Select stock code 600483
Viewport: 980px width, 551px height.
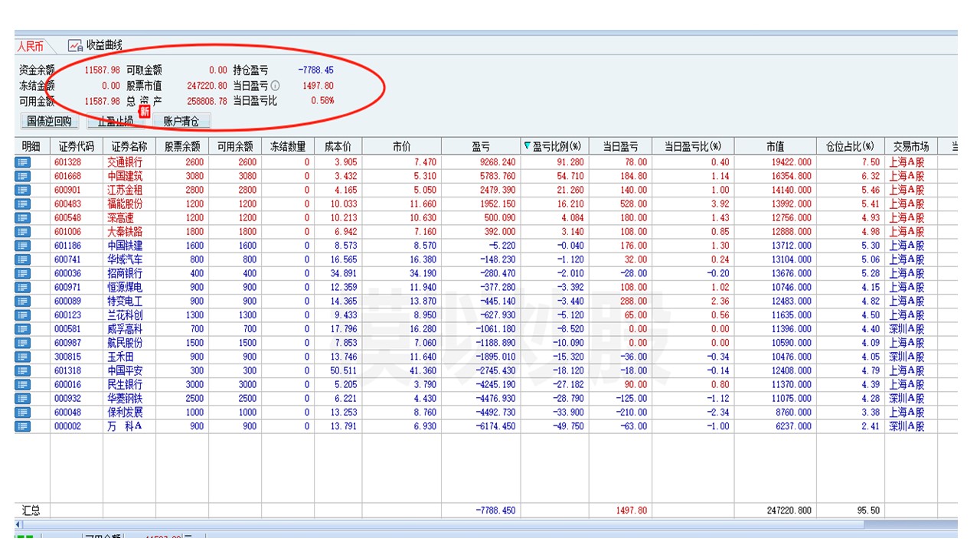(x=67, y=204)
